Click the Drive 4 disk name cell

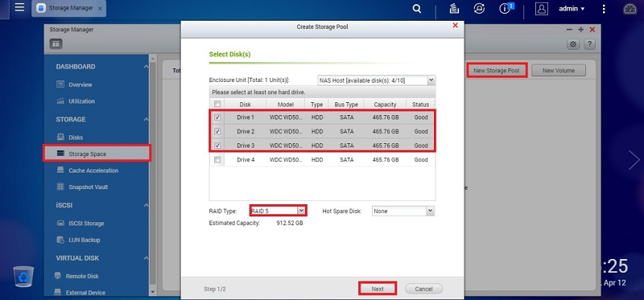pos(246,159)
